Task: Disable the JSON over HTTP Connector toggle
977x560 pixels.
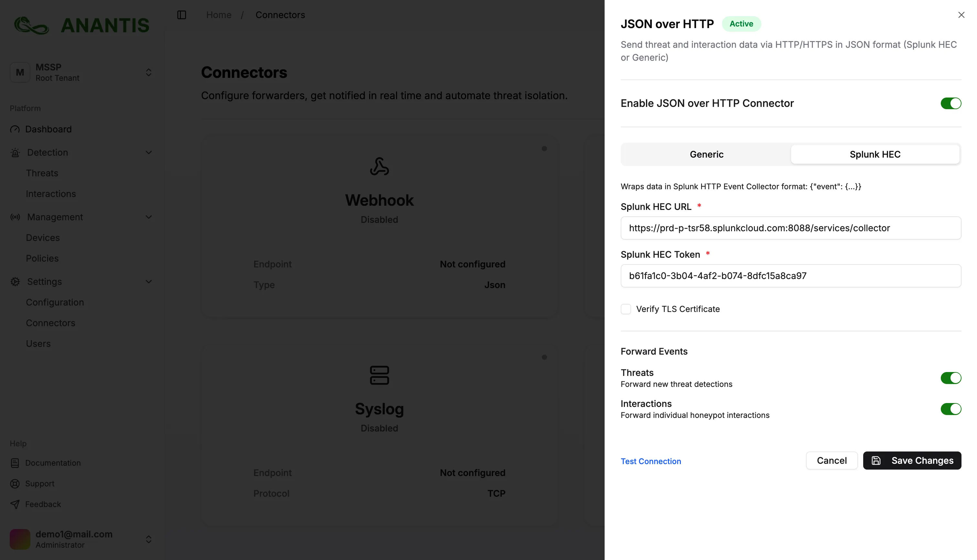Action: [950, 103]
